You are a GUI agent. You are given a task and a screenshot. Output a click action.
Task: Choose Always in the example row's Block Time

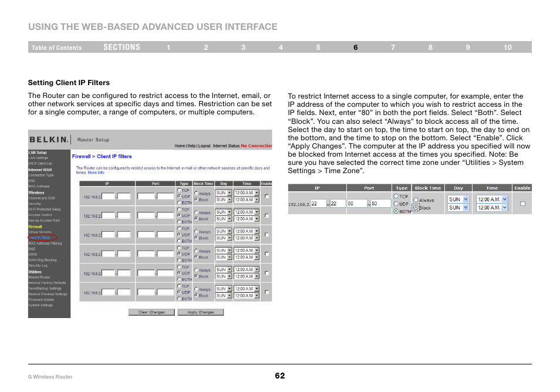coord(416,200)
